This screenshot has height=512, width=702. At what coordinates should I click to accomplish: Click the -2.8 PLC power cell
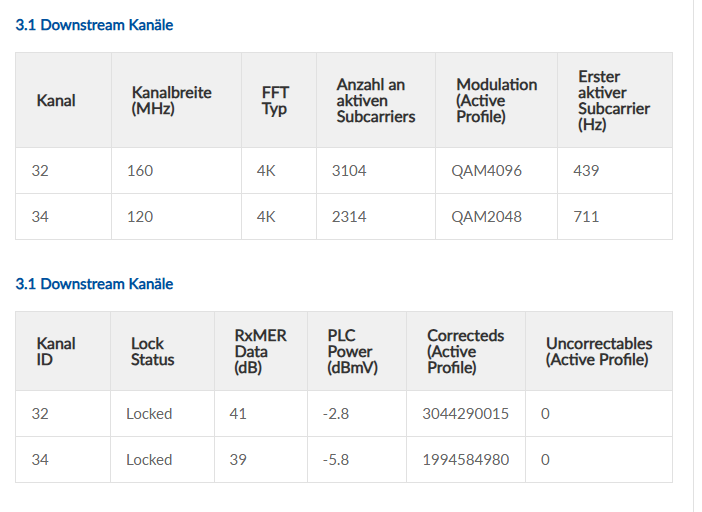click(x=337, y=414)
